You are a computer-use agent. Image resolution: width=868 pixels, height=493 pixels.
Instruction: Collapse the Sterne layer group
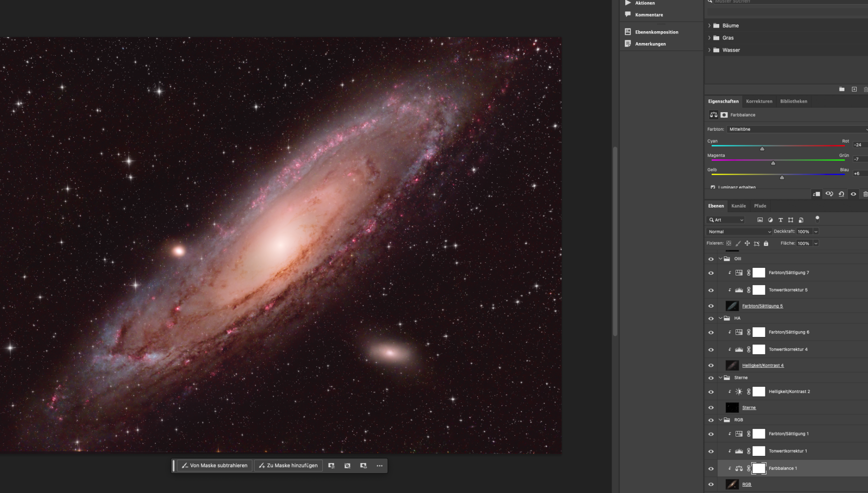pos(720,377)
